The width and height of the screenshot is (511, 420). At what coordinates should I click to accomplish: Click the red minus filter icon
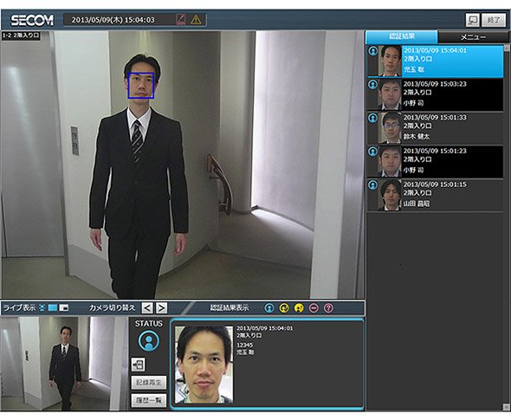pyautogui.click(x=314, y=308)
